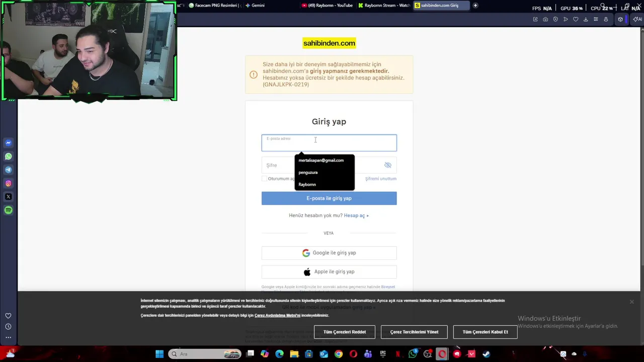Open File Explorer from taskbar
644x362 pixels.
point(294,354)
